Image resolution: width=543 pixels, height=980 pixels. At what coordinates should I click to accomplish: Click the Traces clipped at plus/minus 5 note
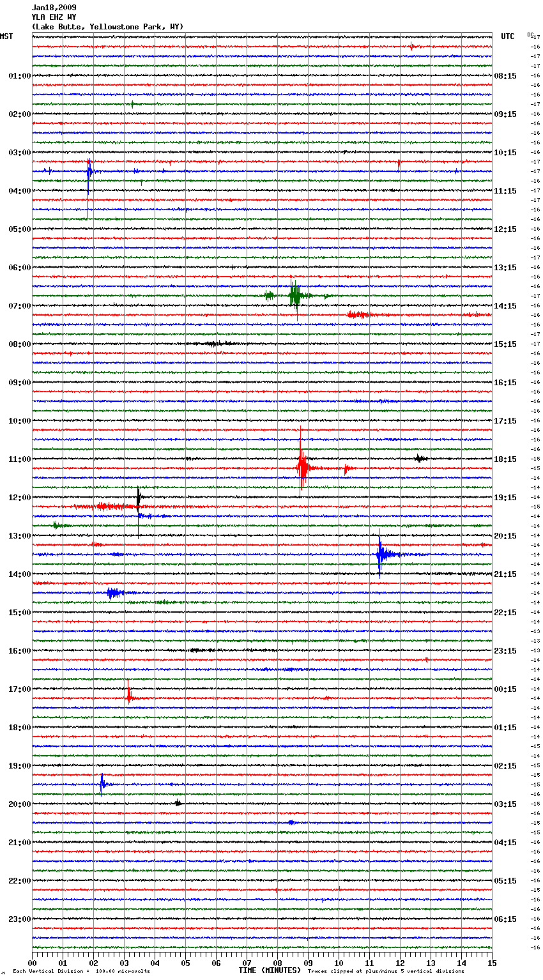pyautogui.click(x=386, y=972)
